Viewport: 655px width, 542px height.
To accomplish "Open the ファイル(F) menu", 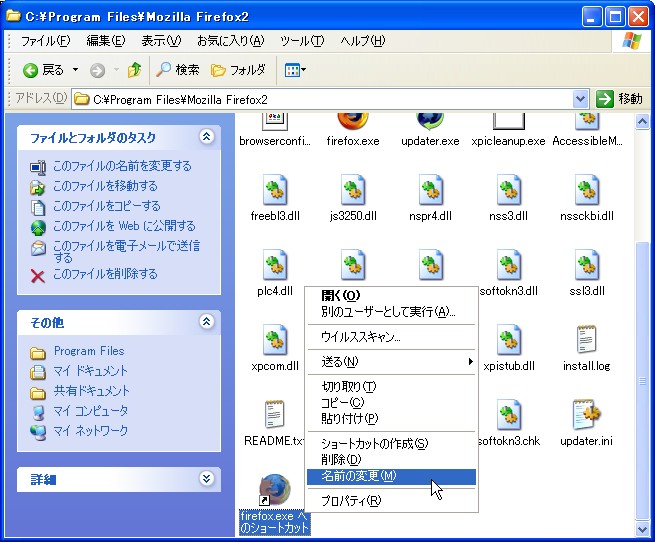I will click(45, 41).
